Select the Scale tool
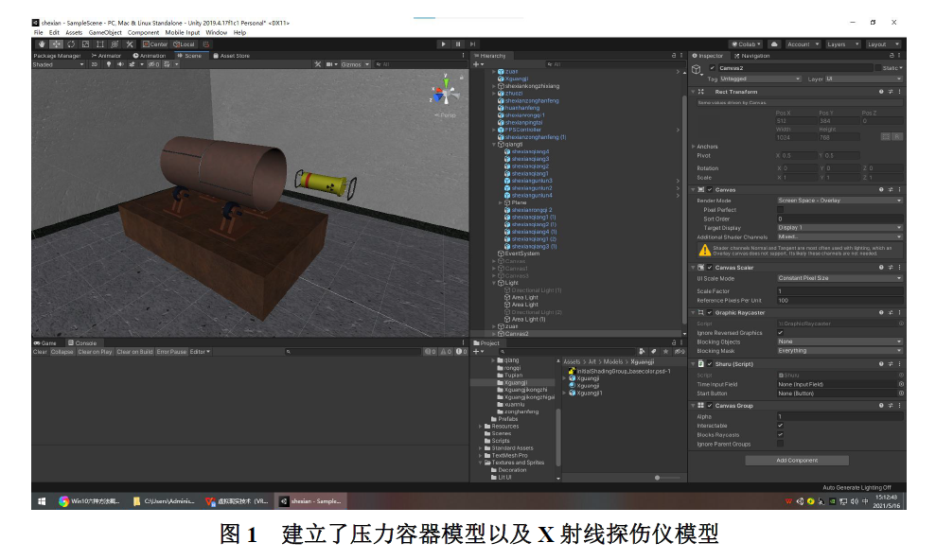Viewport: 936px width, 560px height. (85, 44)
